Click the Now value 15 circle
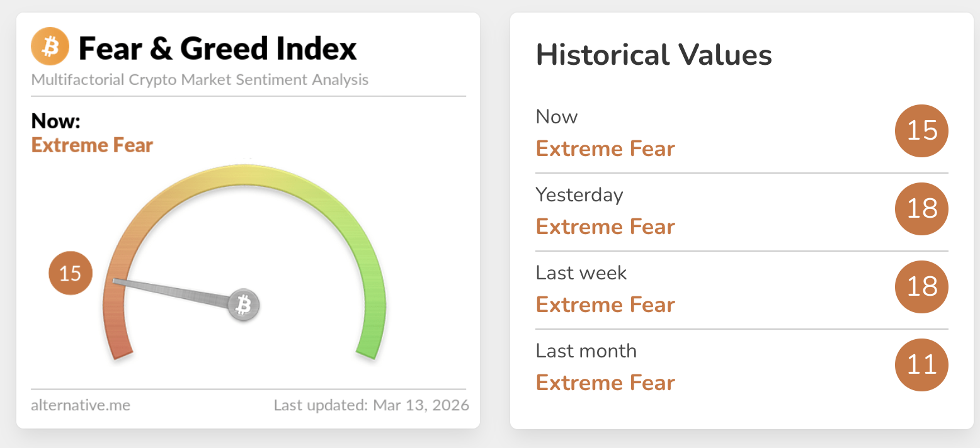980x448 pixels. pos(921,131)
